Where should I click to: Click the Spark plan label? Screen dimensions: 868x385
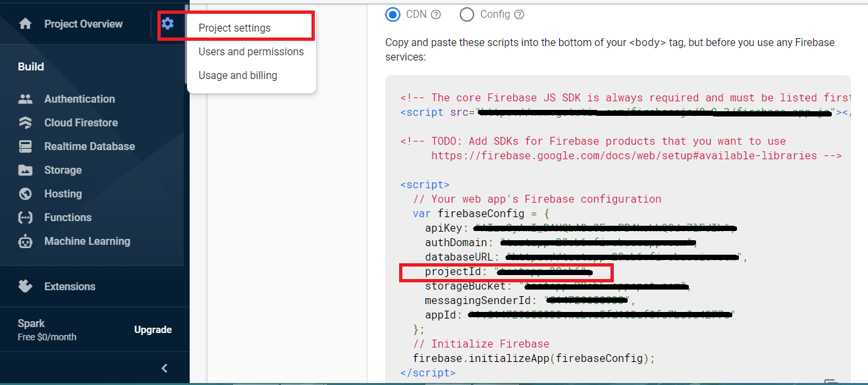point(32,323)
